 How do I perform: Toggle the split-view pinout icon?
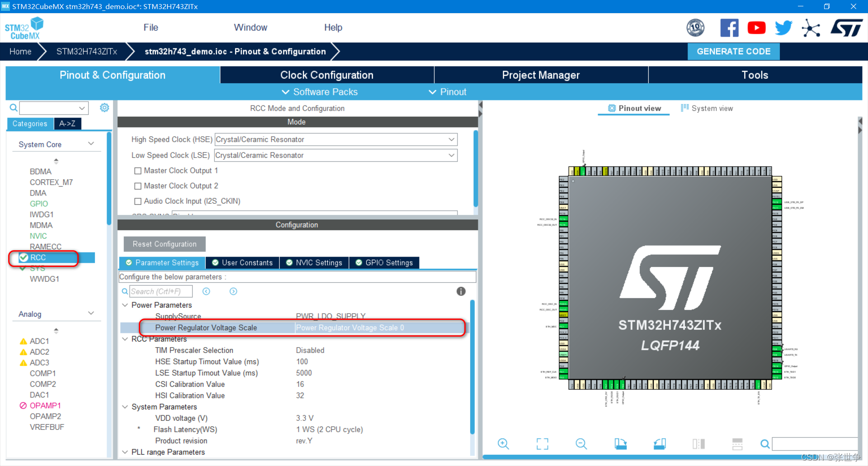[x=698, y=444]
